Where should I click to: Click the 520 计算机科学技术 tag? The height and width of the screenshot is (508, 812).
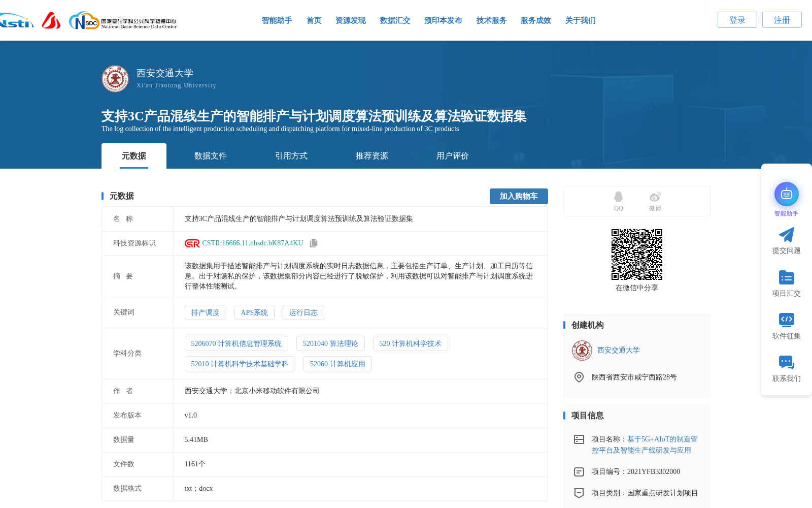tap(411, 343)
